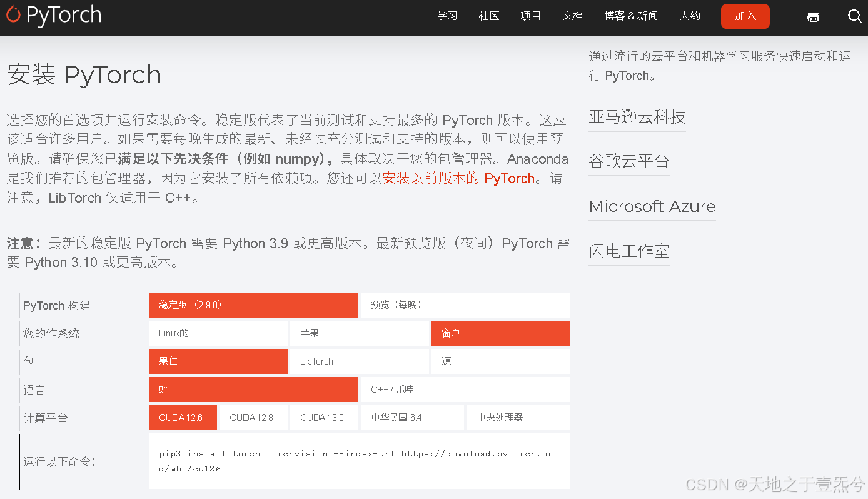Select the 预览（每晚）build
Viewport: 868px width, 499px height.
(465, 305)
